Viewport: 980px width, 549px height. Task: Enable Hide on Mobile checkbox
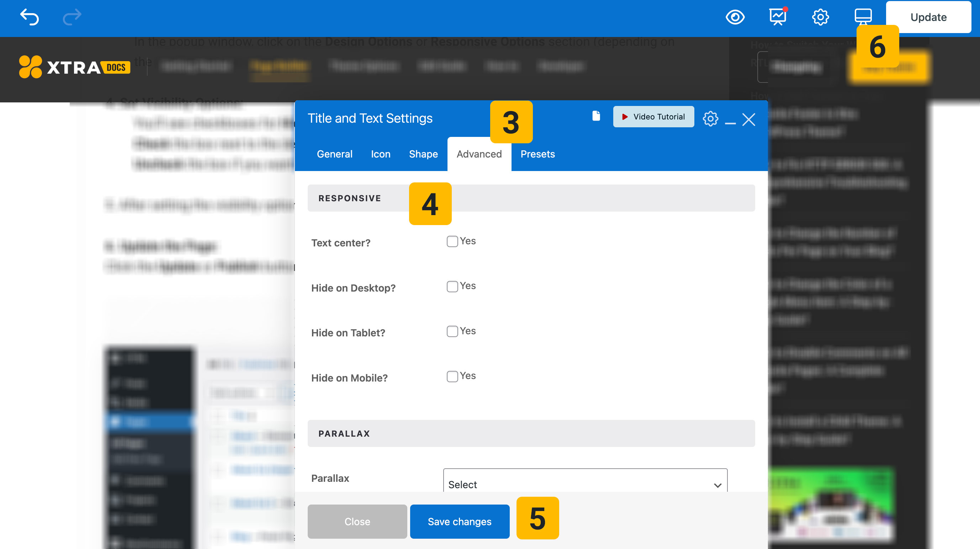pyautogui.click(x=452, y=377)
